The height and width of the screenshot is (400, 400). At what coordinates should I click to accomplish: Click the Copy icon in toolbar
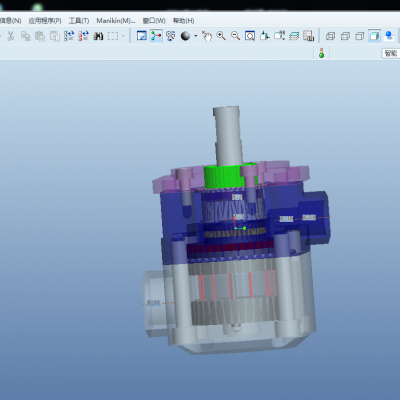[x=26, y=36]
